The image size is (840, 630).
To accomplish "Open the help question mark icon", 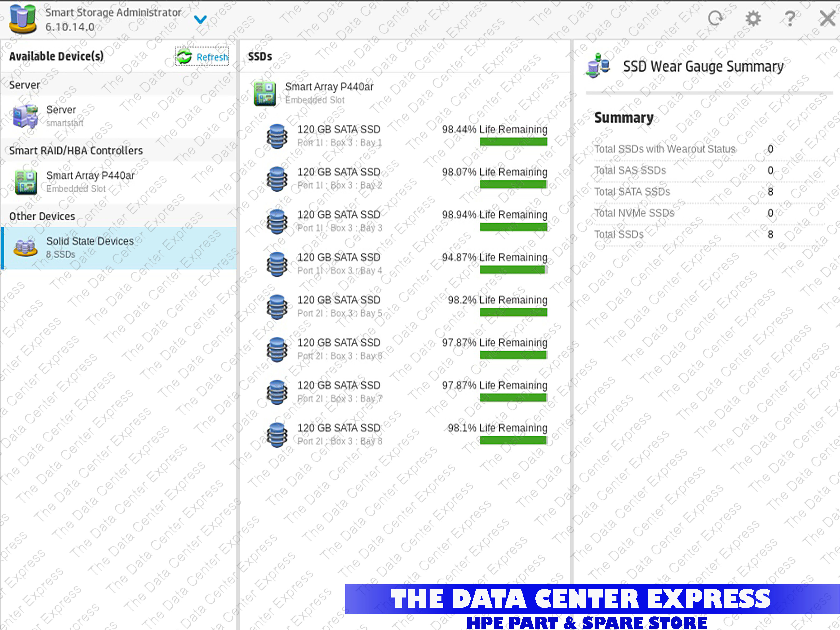I will (x=790, y=18).
